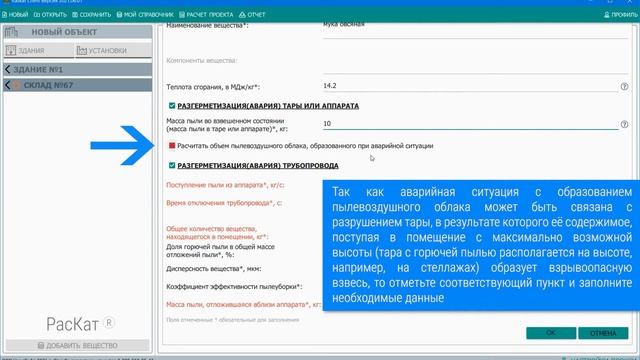
Task: Click the Время отключения трубопровода label
Action: (x=224, y=203)
